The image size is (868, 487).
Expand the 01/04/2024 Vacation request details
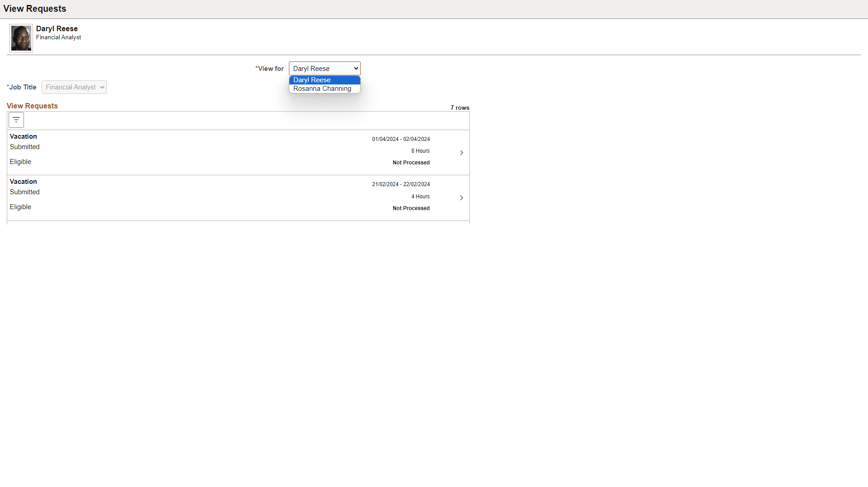461,152
